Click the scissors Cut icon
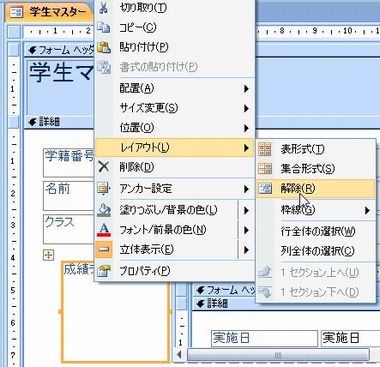This screenshot has height=367, width=380. click(103, 8)
